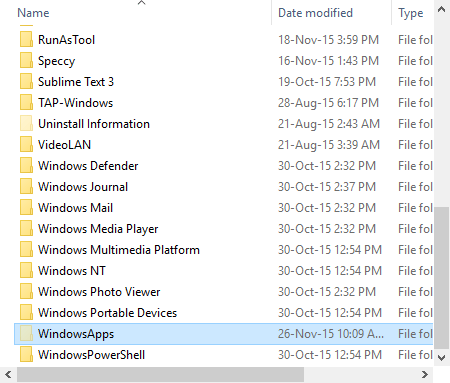This screenshot has width=450, height=383.
Task: Click the Windows Photo Viewer date modified cell
Action: (327, 292)
